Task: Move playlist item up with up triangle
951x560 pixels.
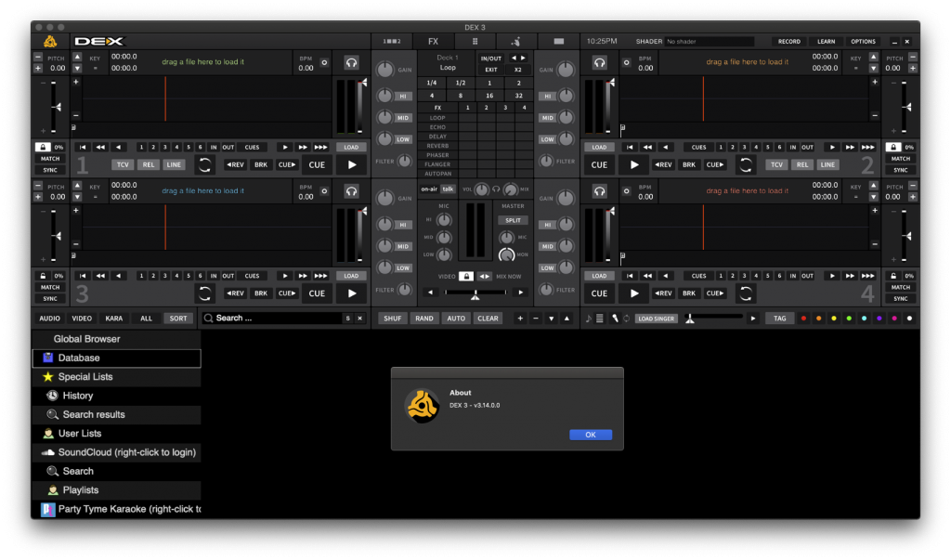Action: [567, 318]
